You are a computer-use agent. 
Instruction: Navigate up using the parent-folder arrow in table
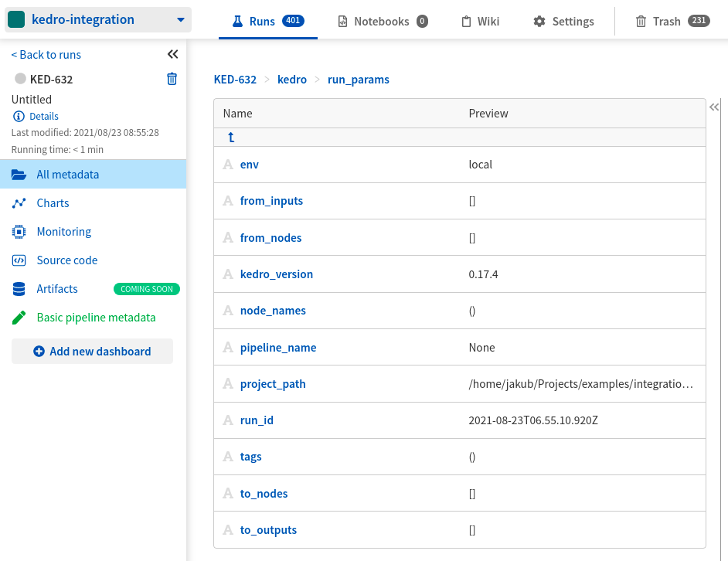point(230,137)
